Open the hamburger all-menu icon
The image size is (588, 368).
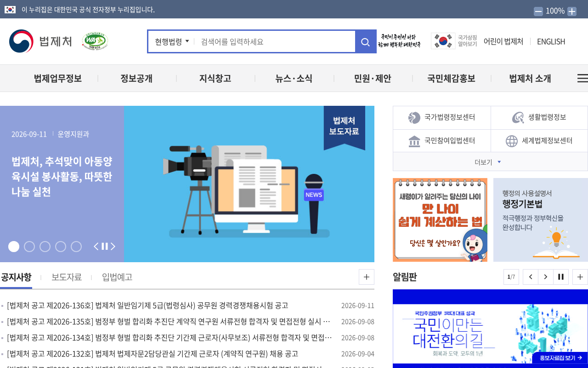point(582,78)
